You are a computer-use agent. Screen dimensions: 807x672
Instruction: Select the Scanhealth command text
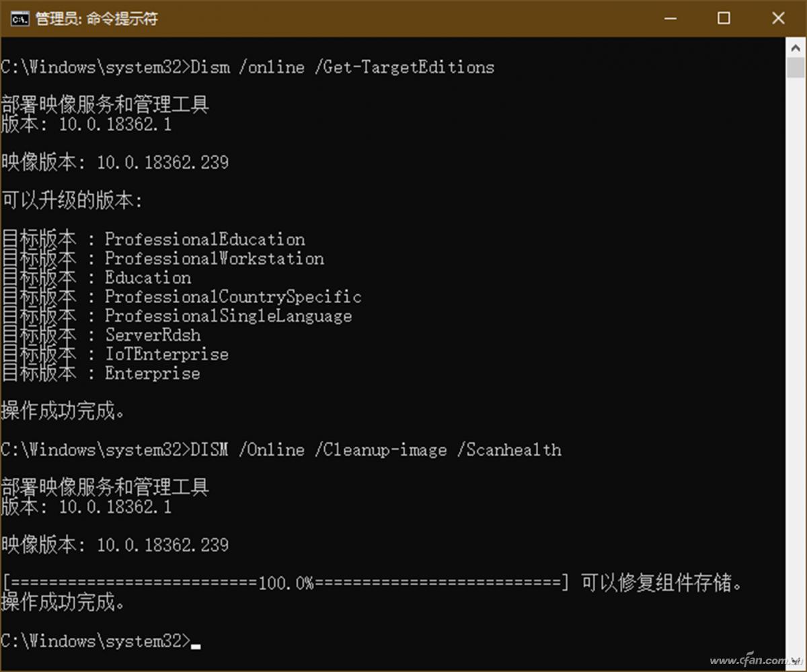pos(510,450)
